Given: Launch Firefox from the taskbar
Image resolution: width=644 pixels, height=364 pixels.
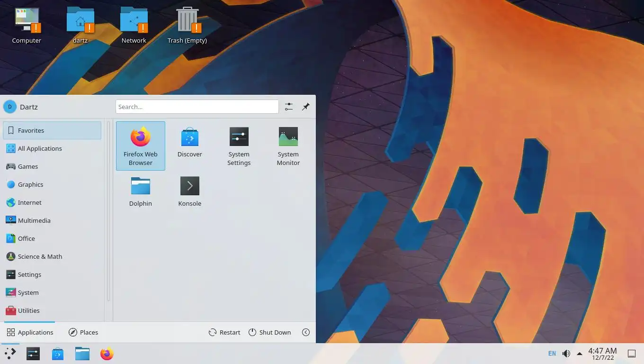Looking at the screenshot, I should pos(107,354).
